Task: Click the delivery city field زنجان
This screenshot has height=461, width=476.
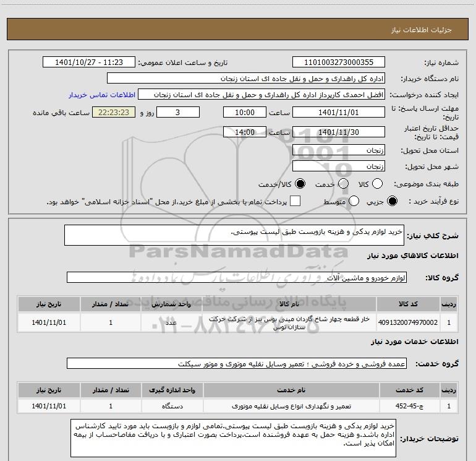Action: point(339,166)
